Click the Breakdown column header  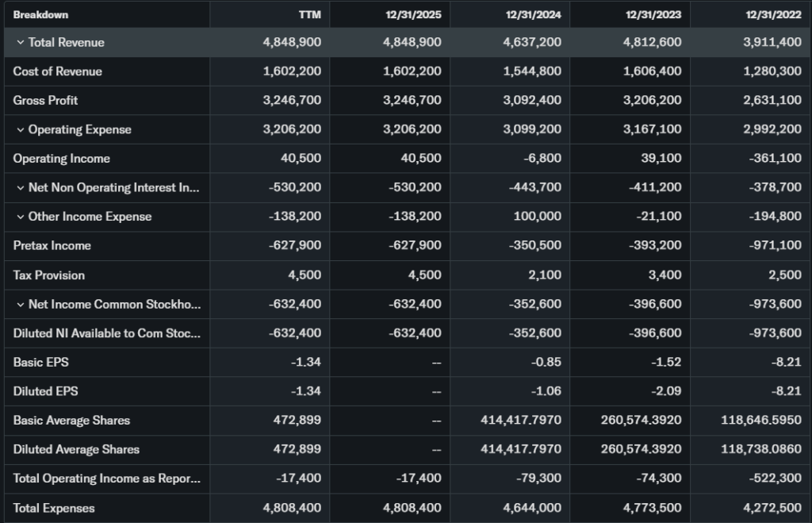[40, 14]
